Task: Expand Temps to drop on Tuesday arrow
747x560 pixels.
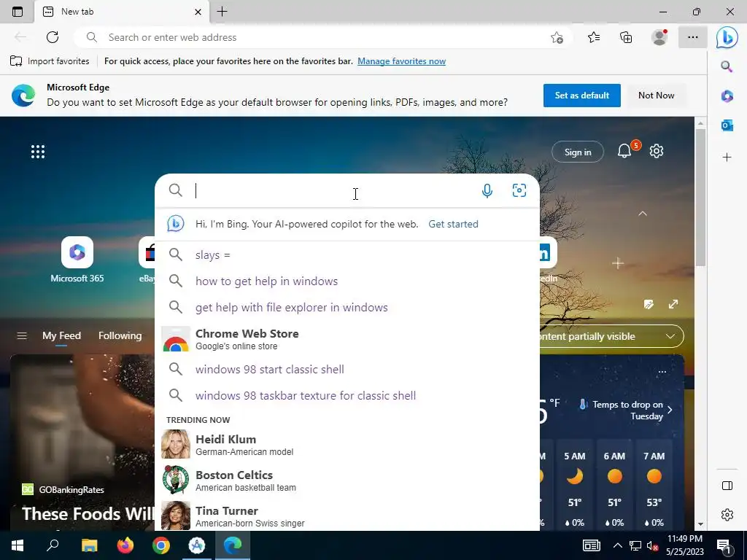Action: 670,410
